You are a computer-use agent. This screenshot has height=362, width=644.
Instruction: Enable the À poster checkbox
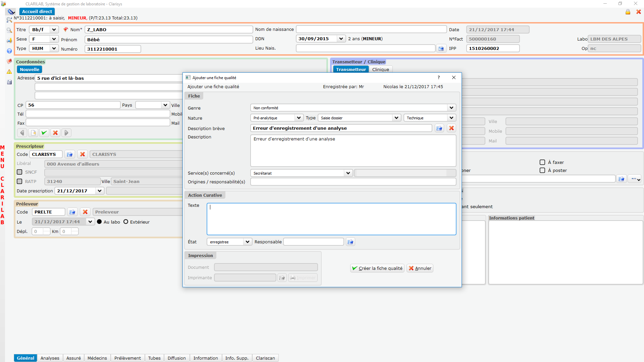coord(542,171)
